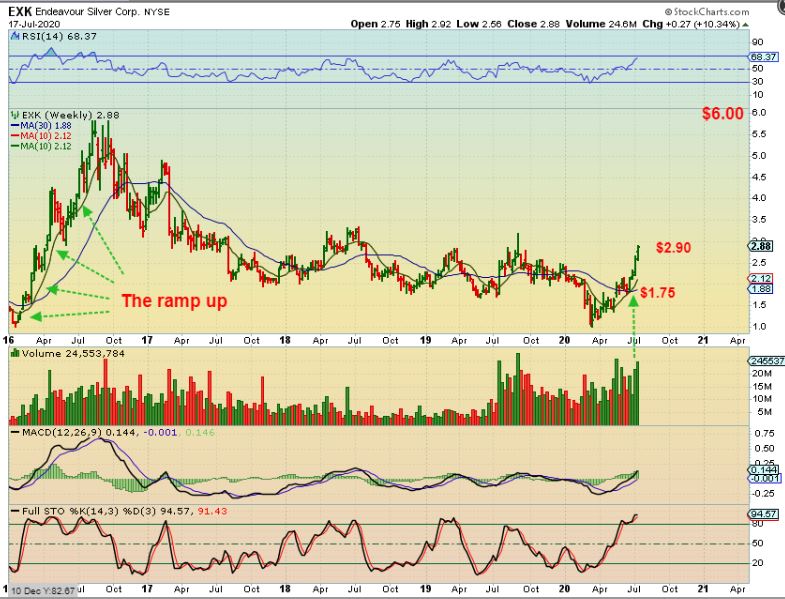
Task: Click the 90 level on the RSI axis
Action: pyautogui.click(x=757, y=43)
